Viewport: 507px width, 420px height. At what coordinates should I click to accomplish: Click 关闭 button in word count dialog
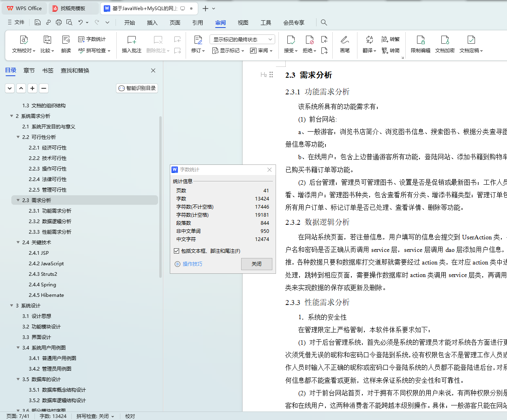tap(257, 264)
